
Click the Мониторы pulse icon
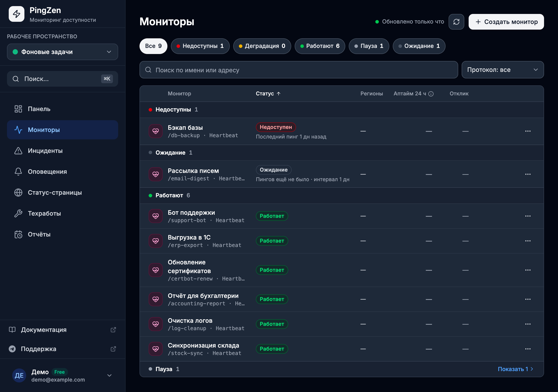click(18, 130)
